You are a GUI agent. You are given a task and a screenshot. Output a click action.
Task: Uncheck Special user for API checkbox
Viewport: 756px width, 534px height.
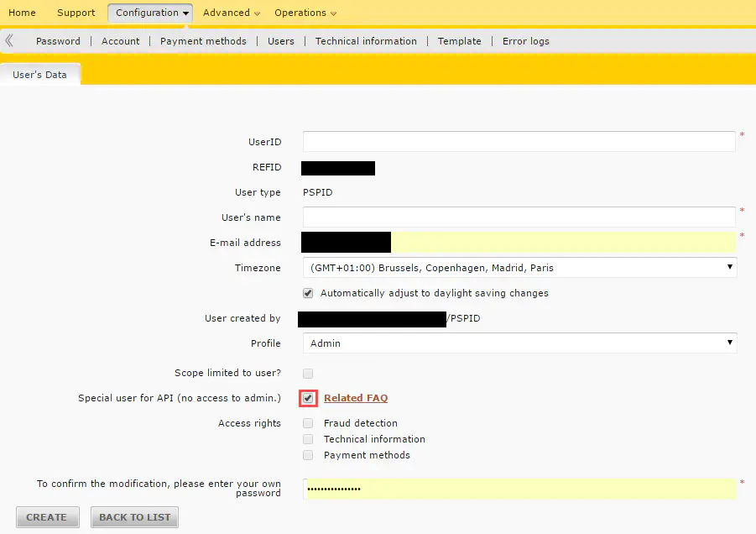(308, 398)
